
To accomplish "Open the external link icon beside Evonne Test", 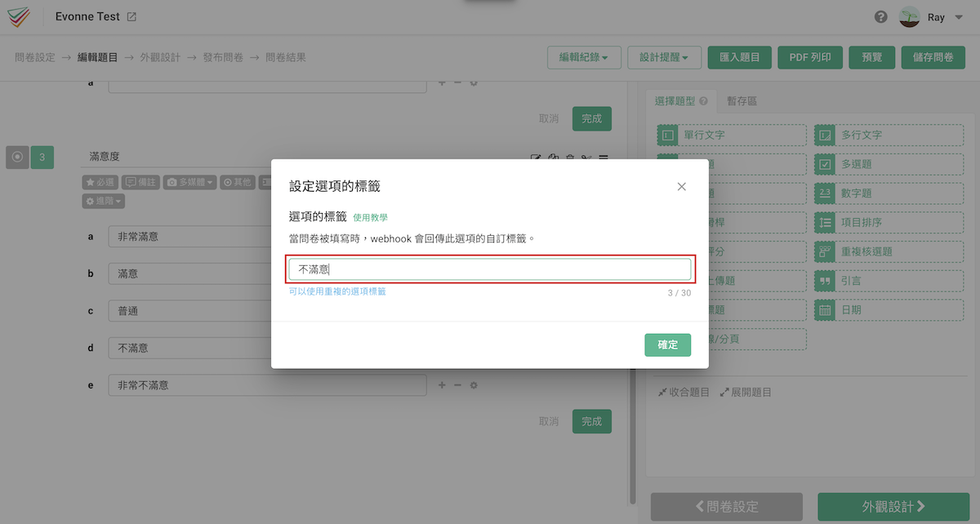I will 132,17.
